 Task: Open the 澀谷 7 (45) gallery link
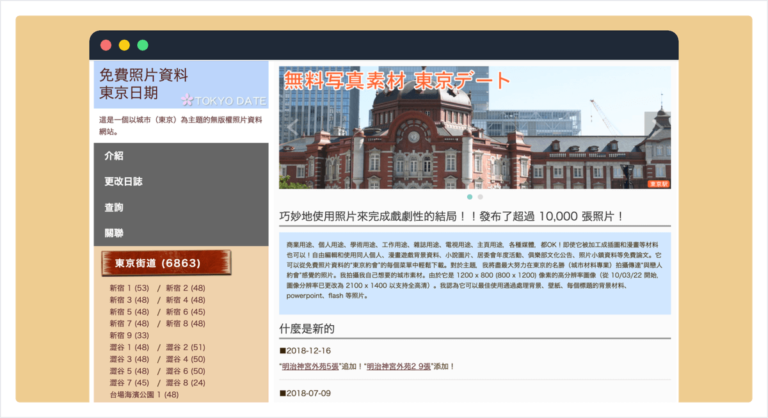tap(129, 383)
